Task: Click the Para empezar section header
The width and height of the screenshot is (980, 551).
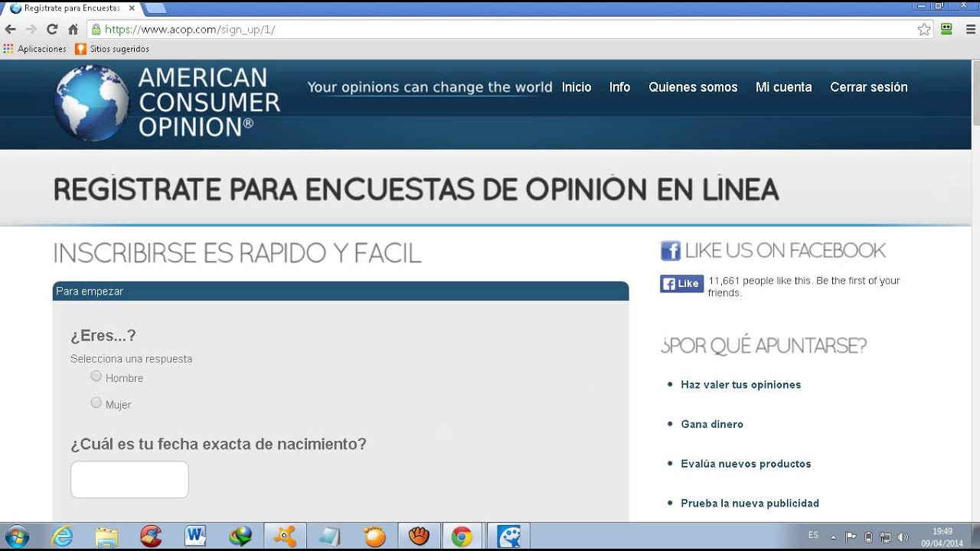Action: pos(341,291)
